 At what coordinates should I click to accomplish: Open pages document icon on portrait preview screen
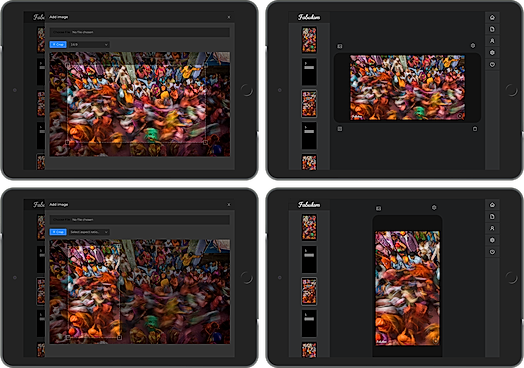(492, 217)
